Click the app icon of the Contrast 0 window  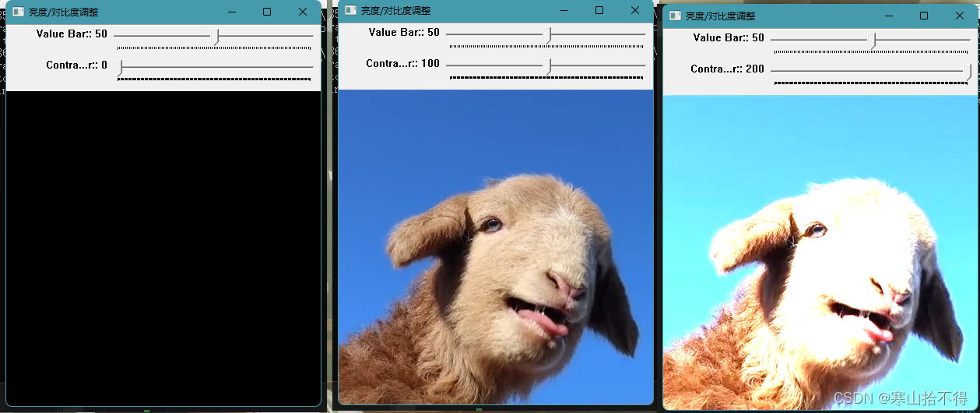(18, 12)
